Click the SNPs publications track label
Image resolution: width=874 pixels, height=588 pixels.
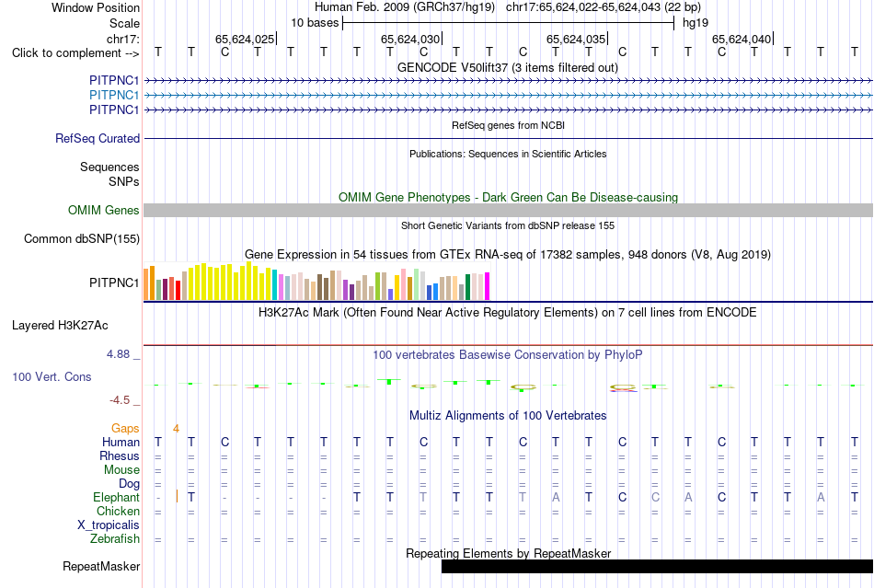(124, 181)
